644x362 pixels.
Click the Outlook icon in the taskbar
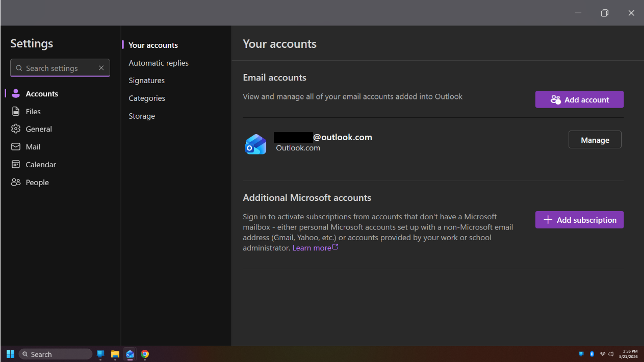pyautogui.click(x=130, y=354)
